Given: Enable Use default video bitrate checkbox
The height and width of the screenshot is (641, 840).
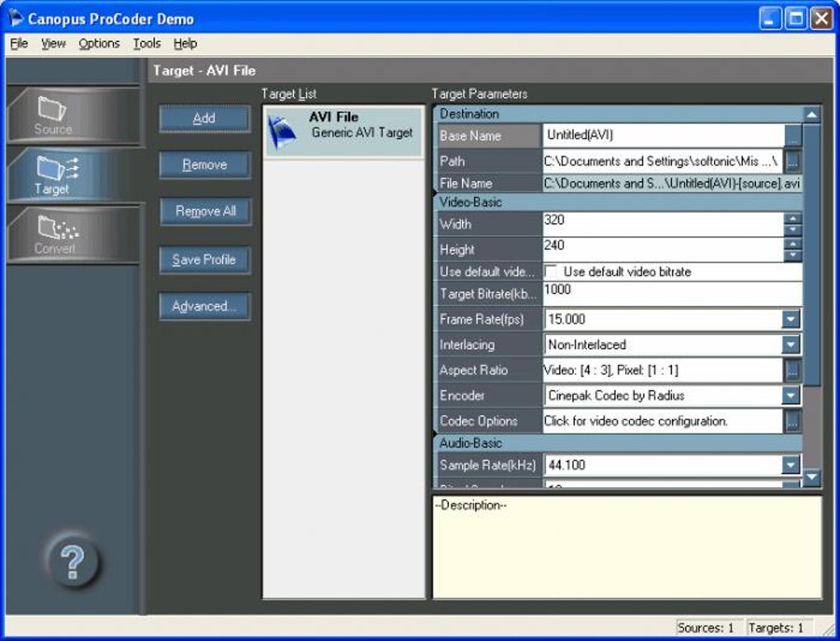Looking at the screenshot, I should (x=550, y=271).
